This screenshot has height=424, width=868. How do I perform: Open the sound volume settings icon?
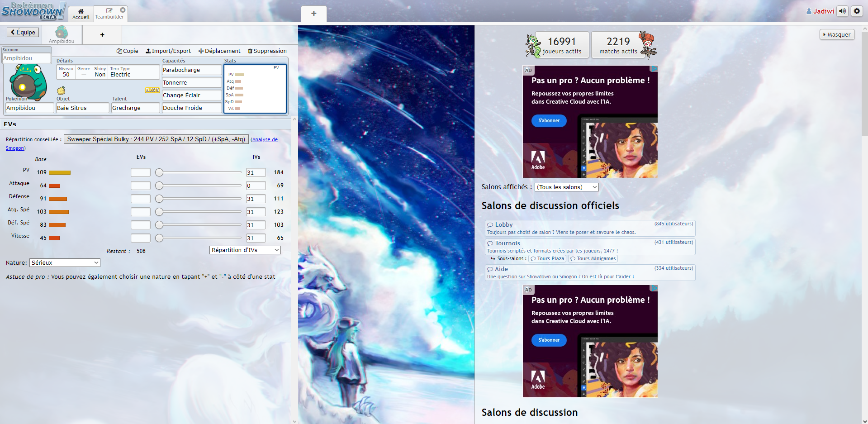point(842,11)
